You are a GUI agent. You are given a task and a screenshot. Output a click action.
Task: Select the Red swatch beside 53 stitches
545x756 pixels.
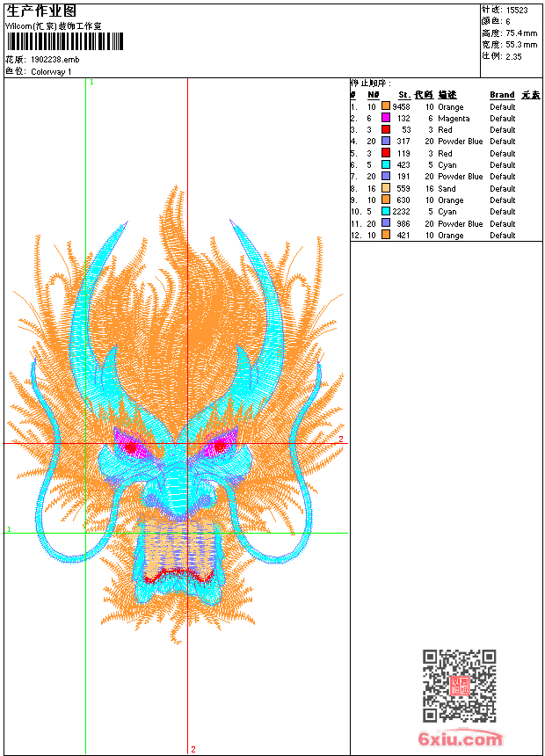pos(386,130)
